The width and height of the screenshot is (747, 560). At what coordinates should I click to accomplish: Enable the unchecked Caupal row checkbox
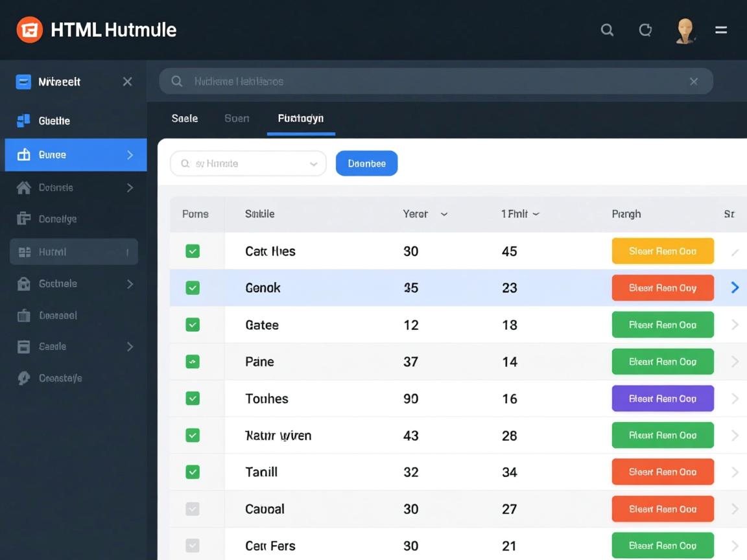tap(193, 509)
